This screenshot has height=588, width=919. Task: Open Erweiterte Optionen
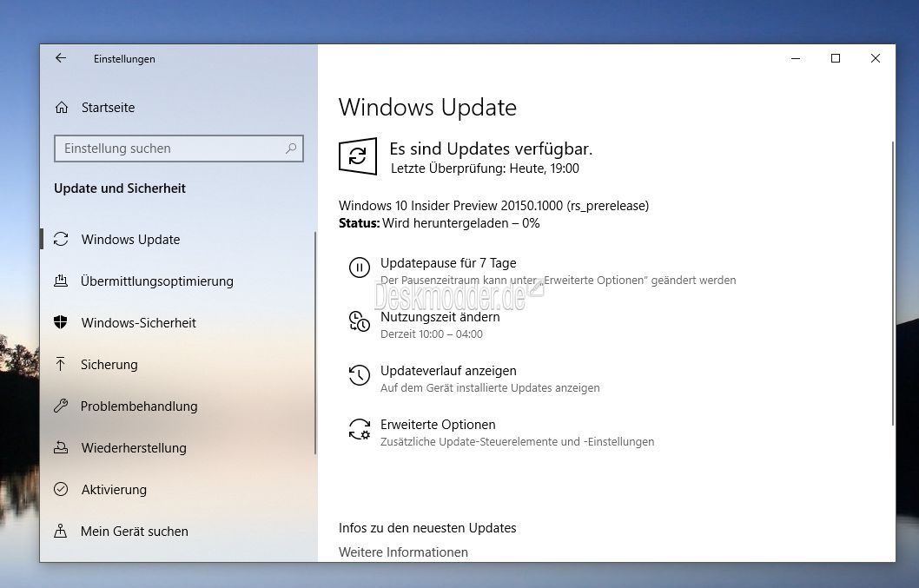coord(438,425)
